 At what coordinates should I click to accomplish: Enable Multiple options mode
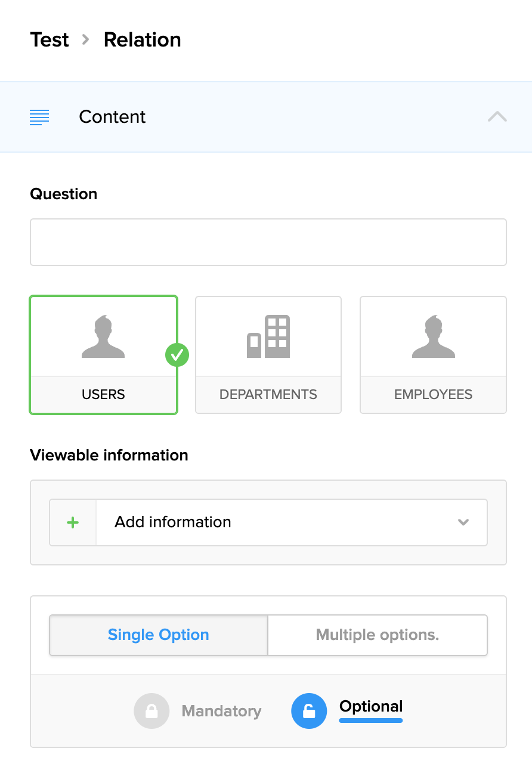click(x=378, y=635)
